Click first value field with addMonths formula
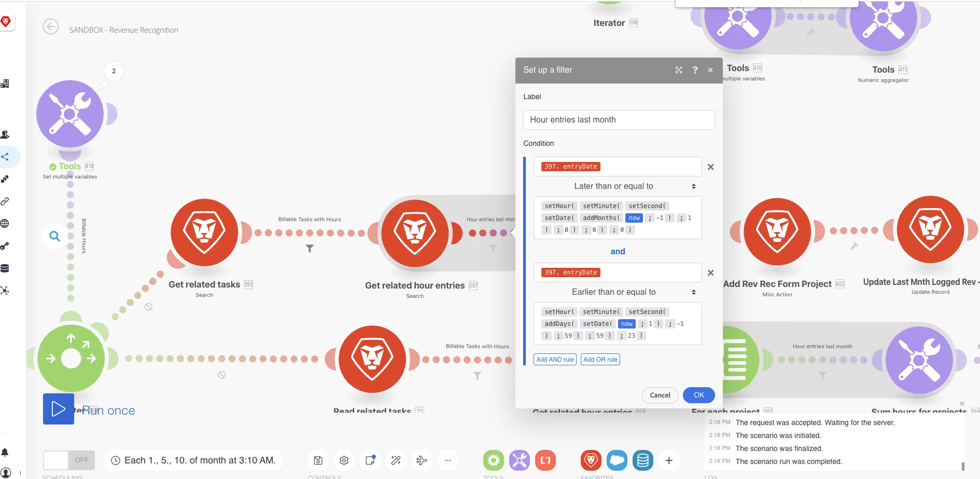 pos(618,218)
